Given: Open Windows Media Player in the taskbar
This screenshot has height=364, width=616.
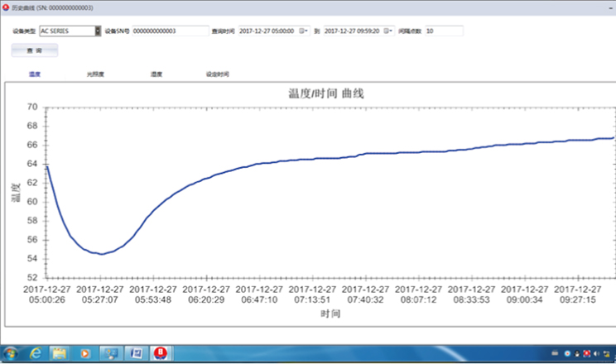Looking at the screenshot, I should (x=84, y=353).
